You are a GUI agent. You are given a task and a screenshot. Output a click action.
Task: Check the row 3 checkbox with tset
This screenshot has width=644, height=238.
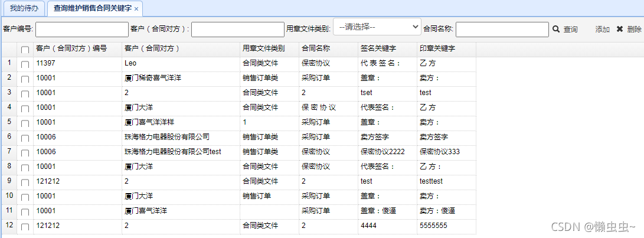click(25, 94)
